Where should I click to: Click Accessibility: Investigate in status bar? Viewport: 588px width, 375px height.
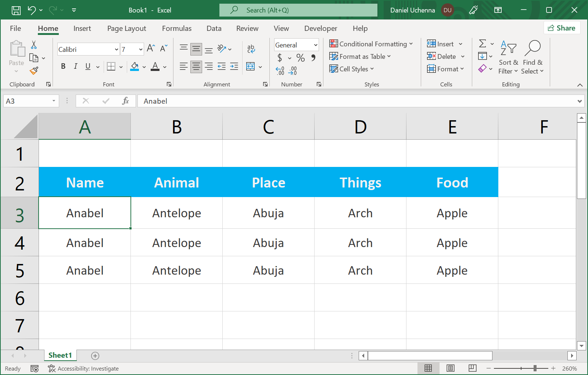coord(83,368)
